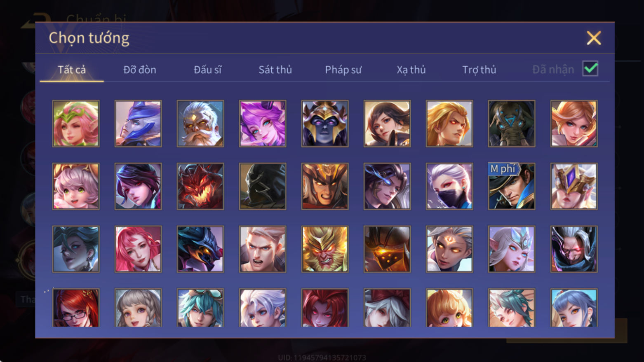Close the "Chọn tướng" dialog
The width and height of the screenshot is (644, 362).
tap(594, 38)
